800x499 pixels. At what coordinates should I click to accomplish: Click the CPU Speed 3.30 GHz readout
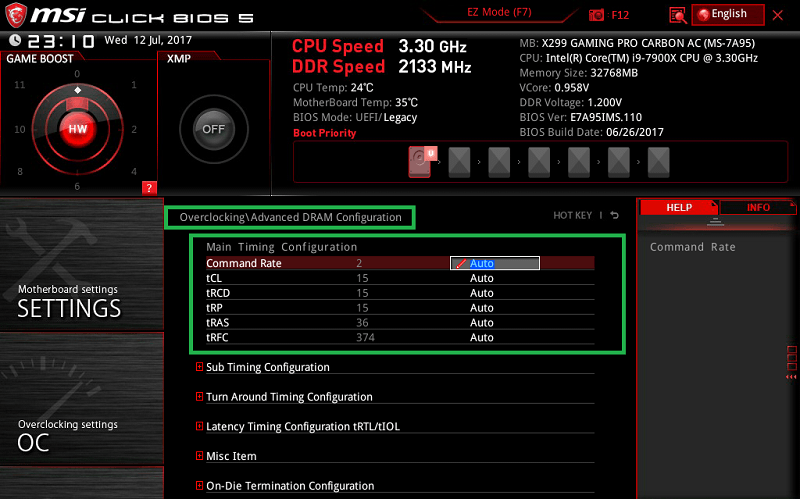(x=379, y=46)
